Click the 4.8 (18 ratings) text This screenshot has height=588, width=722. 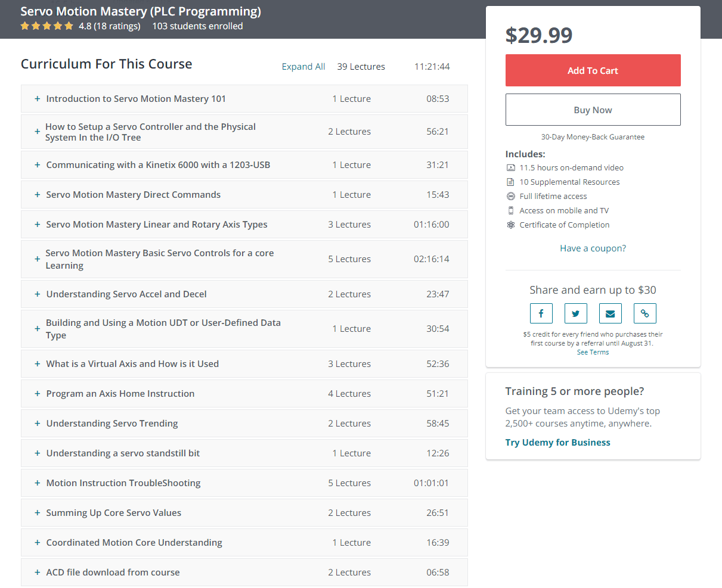pos(110,26)
